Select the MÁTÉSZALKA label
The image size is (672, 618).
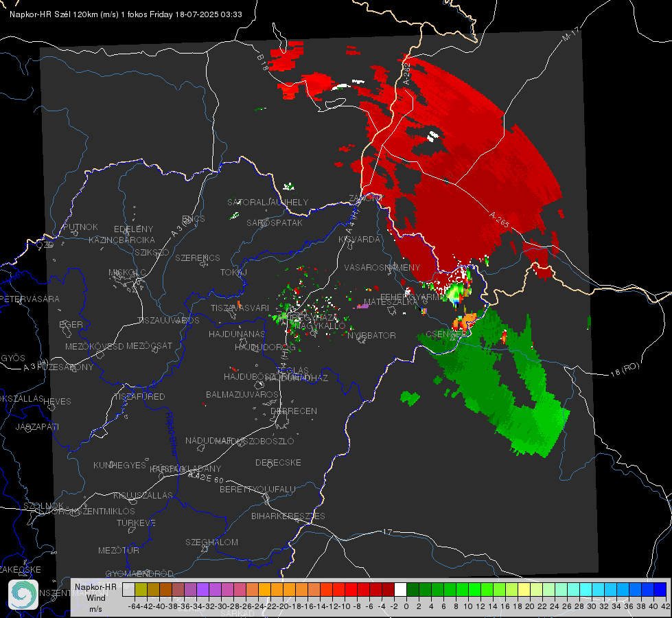pyautogui.click(x=391, y=301)
